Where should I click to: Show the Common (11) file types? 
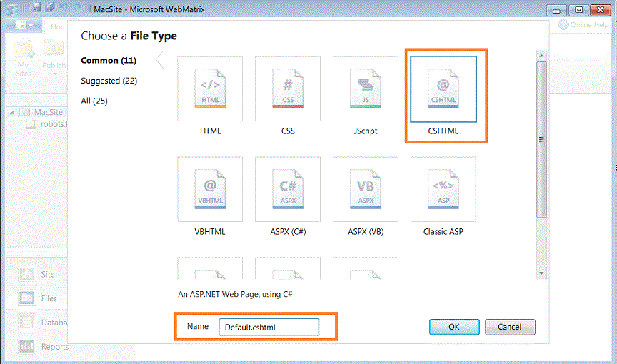(x=109, y=60)
